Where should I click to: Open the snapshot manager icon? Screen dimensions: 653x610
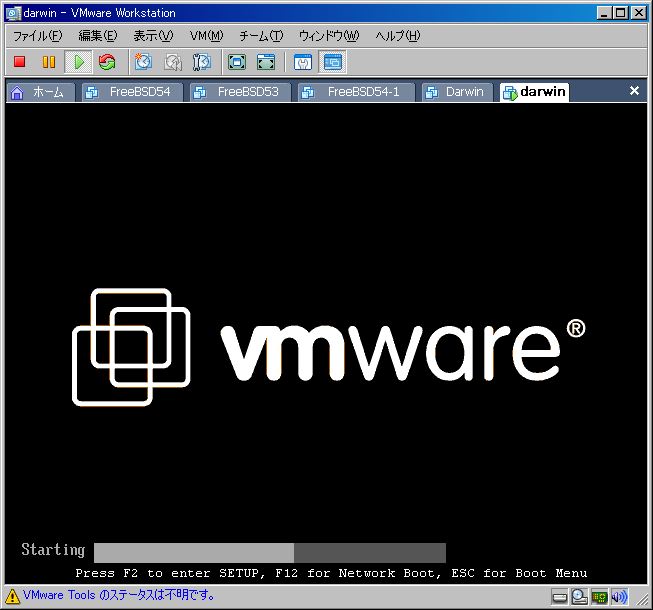point(202,62)
